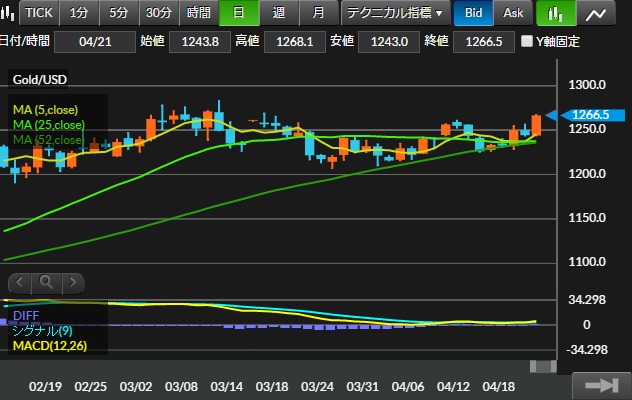
Task: Click the 日付/時間 field showing 04/21
Action: click(95, 42)
